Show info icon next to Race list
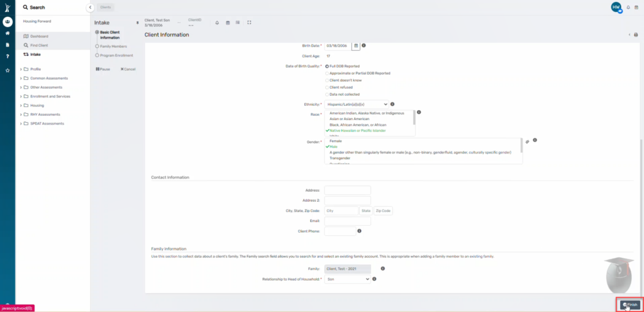The height and width of the screenshot is (312, 644). pyautogui.click(x=419, y=112)
